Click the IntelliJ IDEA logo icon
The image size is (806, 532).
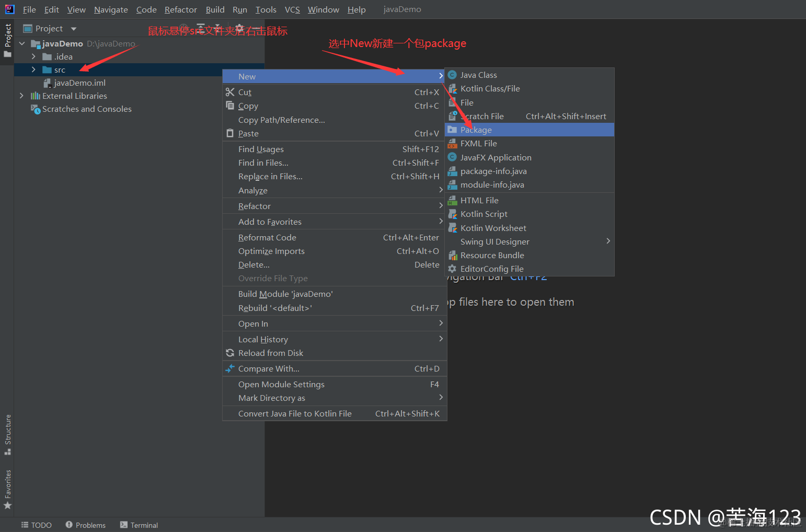click(x=9, y=9)
